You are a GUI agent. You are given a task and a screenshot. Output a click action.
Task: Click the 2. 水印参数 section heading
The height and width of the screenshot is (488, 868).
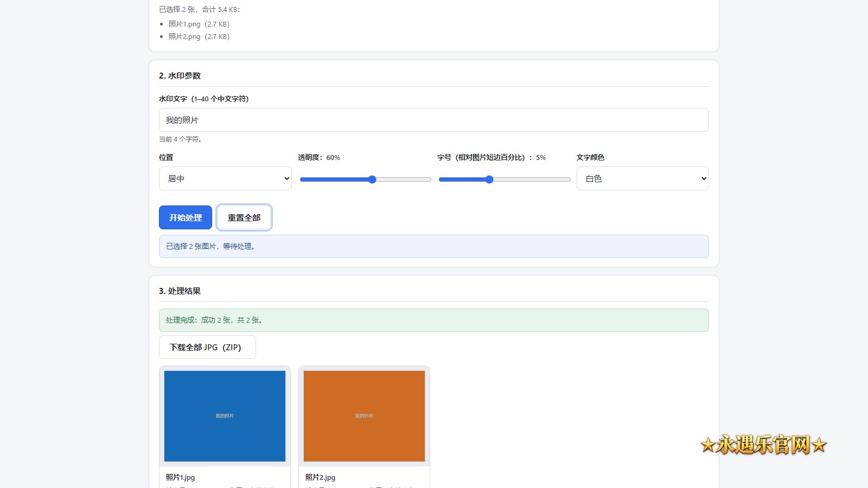(x=180, y=76)
